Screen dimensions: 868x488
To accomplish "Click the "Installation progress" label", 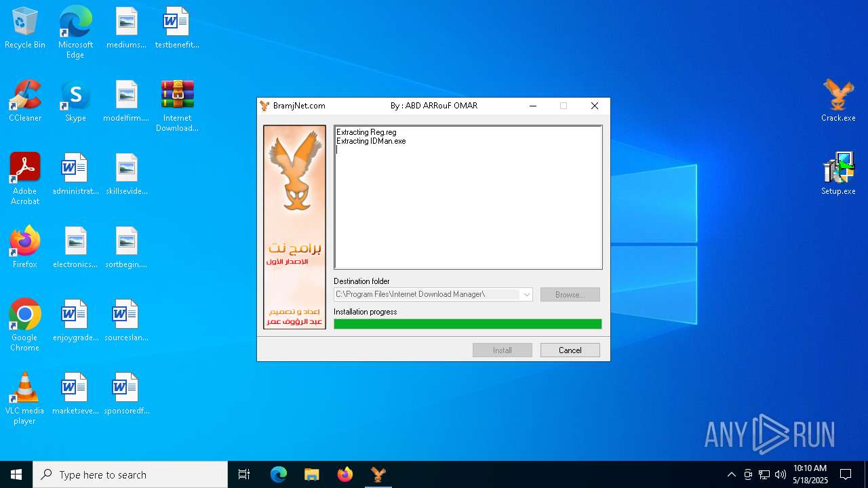I will (x=365, y=312).
